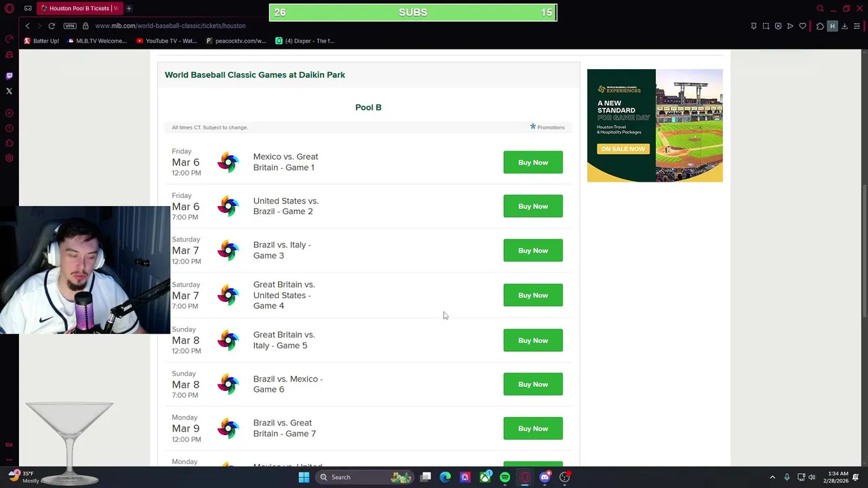Click the search tabs magnifier icon
Viewport: 868px width, 488px height.
coord(820,8)
